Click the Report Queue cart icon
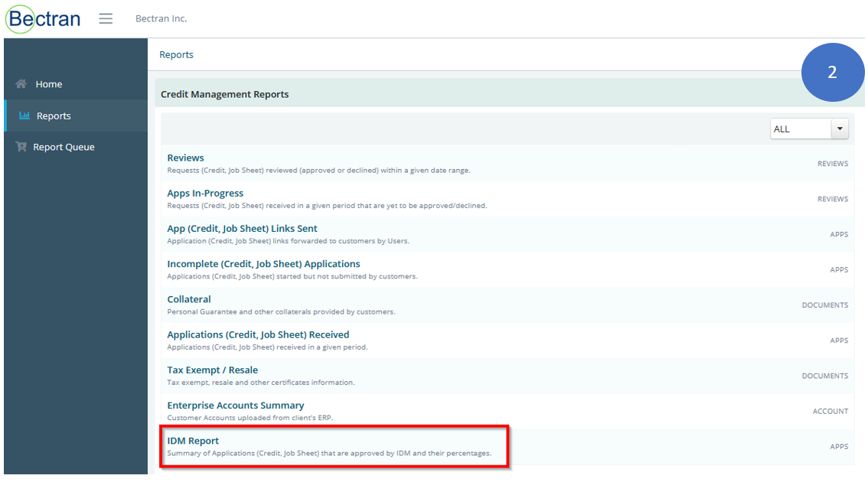Viewport: 868px width, 482px height. point(21,147)
